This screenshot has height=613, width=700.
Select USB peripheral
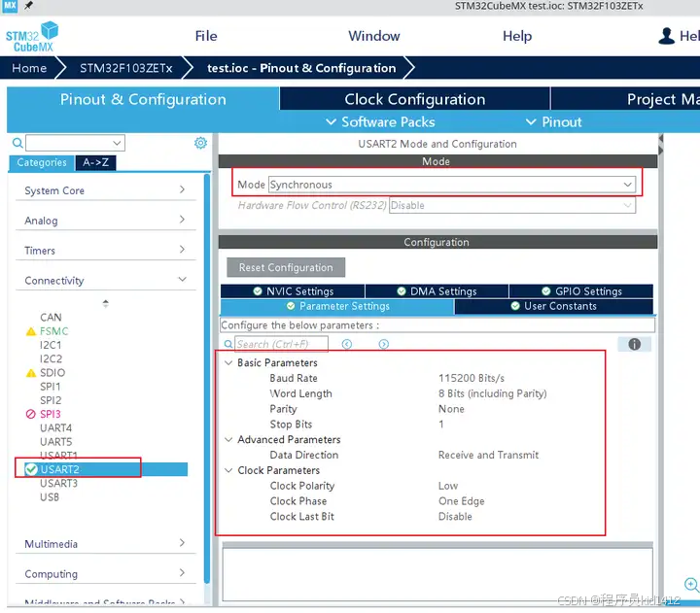(50, 497)
